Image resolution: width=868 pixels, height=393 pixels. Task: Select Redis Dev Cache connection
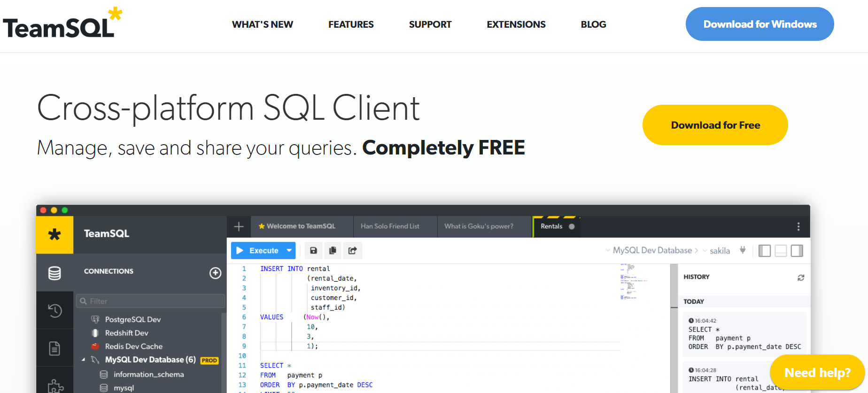coord(134,347)
